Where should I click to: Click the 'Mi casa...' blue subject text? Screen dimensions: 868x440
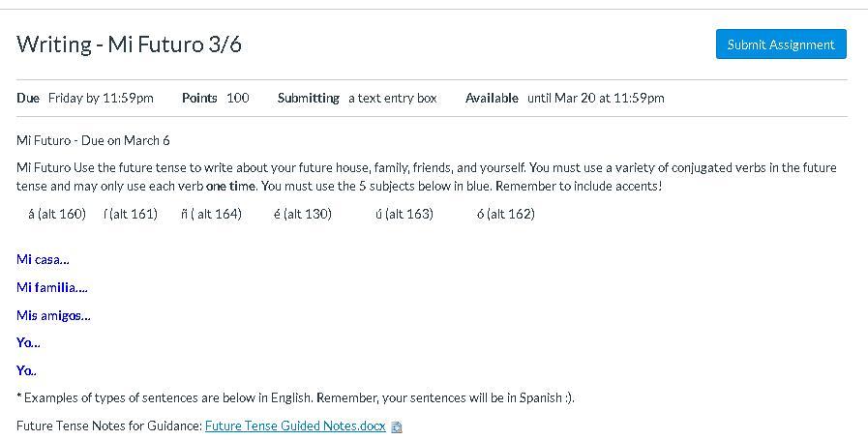coord(43,259)
